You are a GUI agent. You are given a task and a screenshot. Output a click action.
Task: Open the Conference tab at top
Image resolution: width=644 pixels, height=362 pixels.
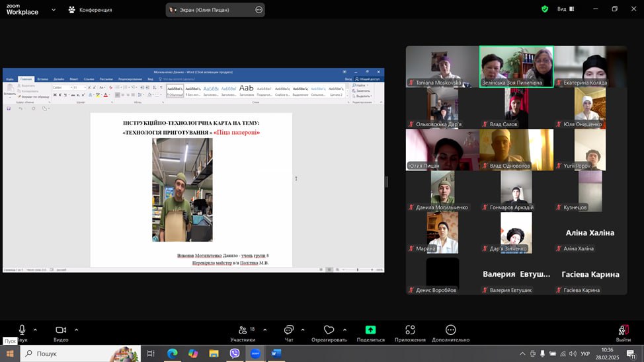(91, 10)
